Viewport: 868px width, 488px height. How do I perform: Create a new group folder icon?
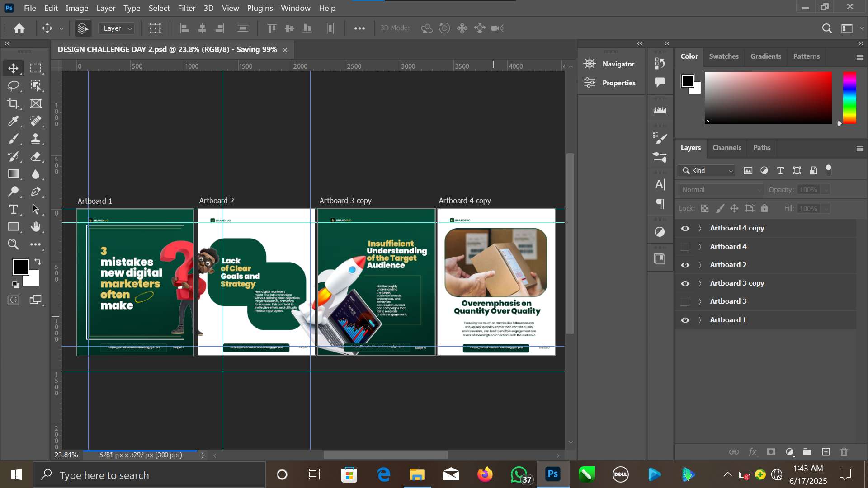[x=807, y=452]
